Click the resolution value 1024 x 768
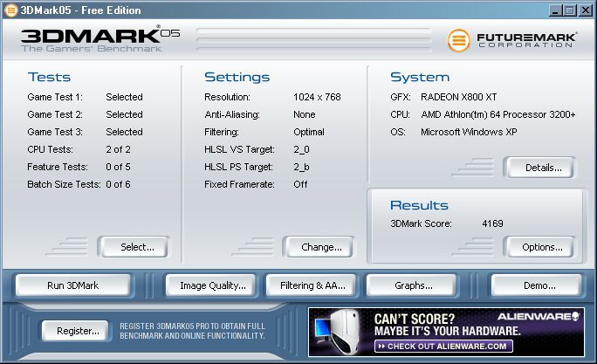Screen dimensions: 597x364 (x=317, y=97)
